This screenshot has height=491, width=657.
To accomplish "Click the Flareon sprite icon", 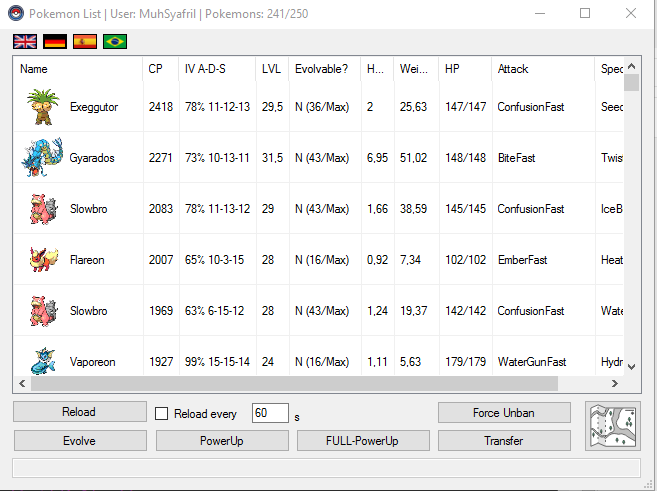I will click(x=44, y=260).
